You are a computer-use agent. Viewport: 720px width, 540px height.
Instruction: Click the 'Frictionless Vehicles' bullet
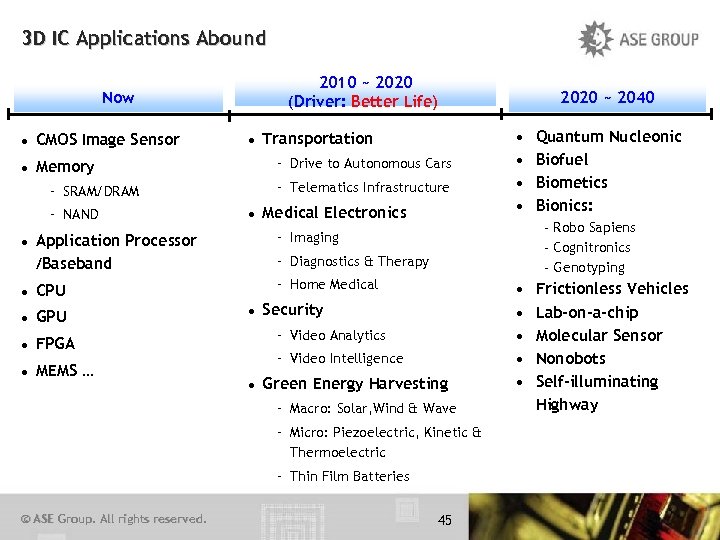[612, 289]
